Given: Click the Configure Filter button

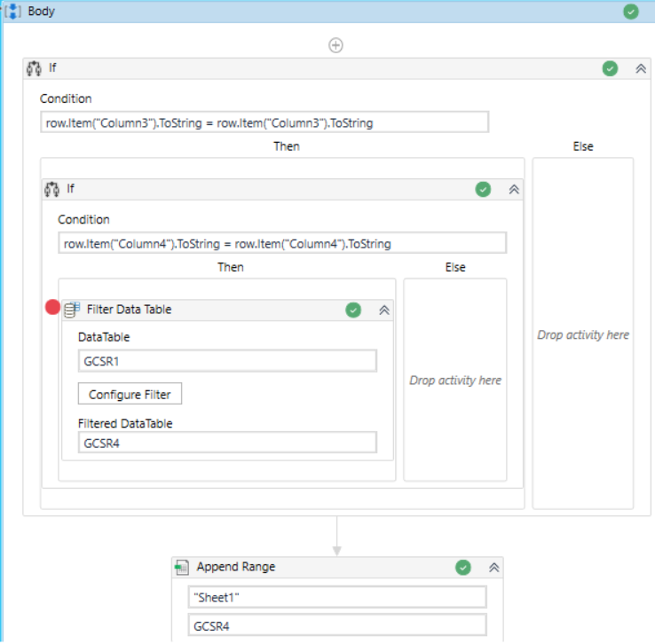Looking at the screenshot, I should 130,394.
